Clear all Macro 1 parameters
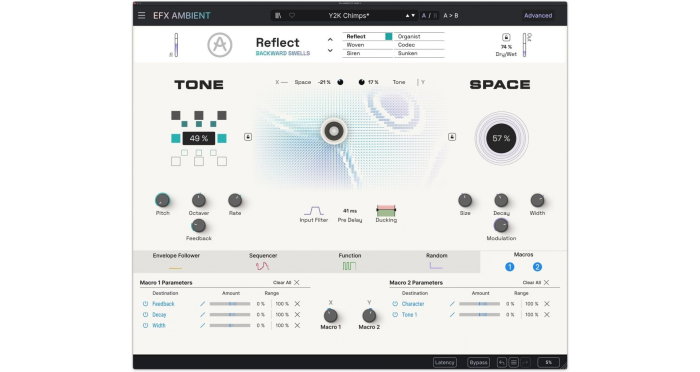 point(286,283)
